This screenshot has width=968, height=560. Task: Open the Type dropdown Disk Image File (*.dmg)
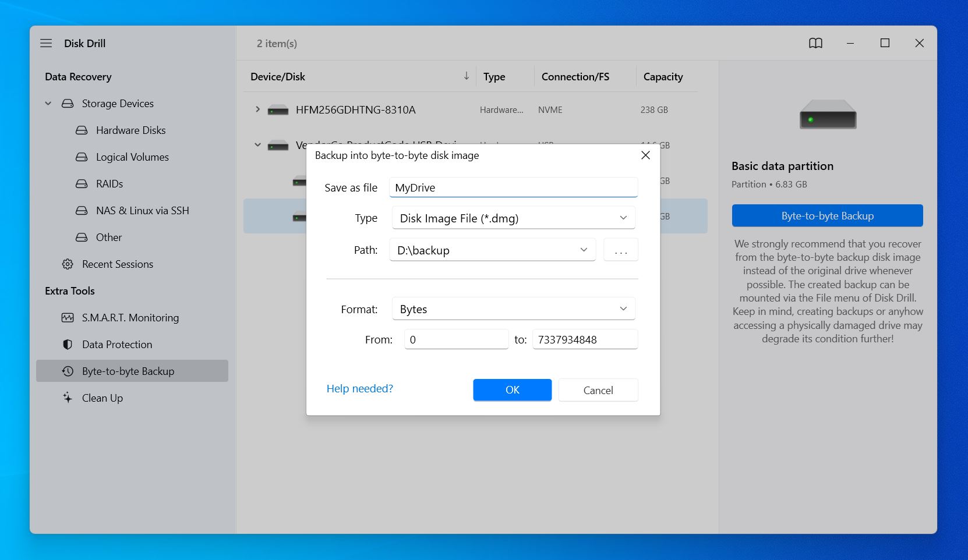tap(513, 218)
